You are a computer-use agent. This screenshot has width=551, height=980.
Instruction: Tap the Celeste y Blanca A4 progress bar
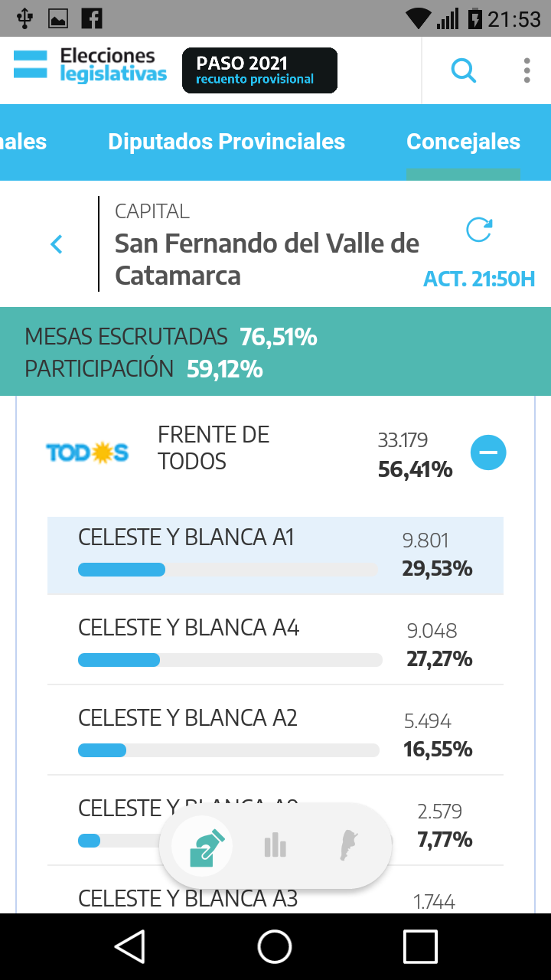click(x=230, y=660)
